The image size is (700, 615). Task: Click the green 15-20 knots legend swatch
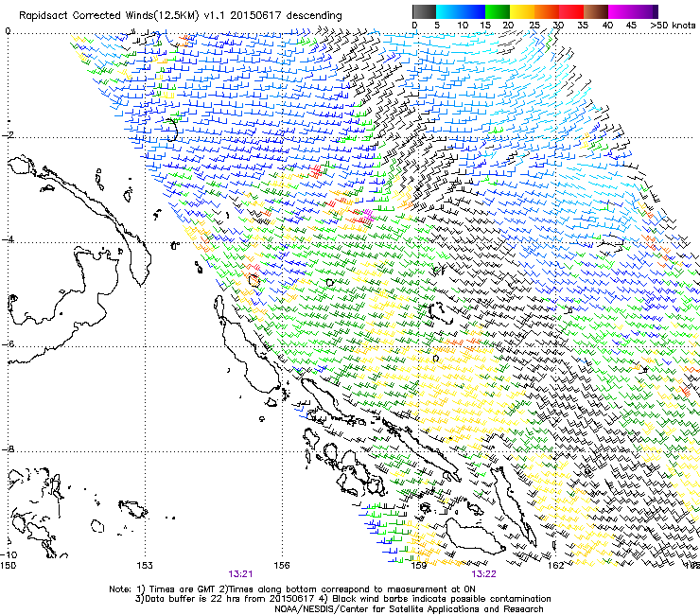tap(498, 11)
